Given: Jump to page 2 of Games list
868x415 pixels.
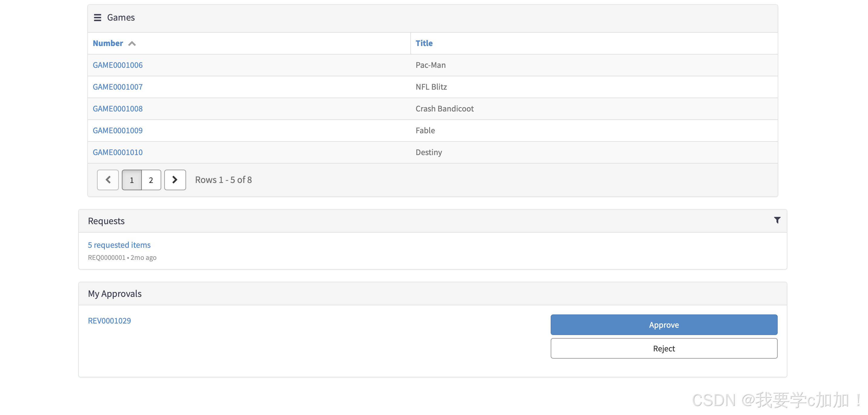Looking at the screenshot, I should (x=151, y=180).
